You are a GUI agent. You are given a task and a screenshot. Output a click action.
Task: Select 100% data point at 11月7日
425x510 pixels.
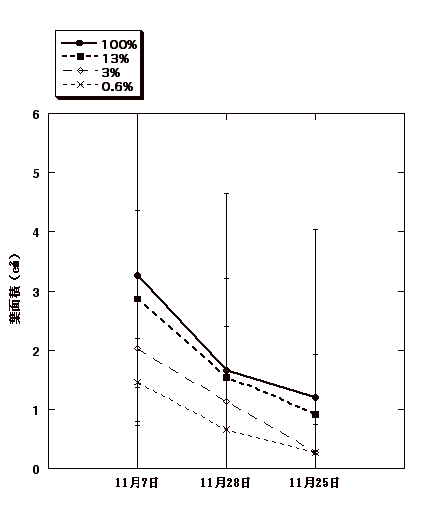(137, 276)
